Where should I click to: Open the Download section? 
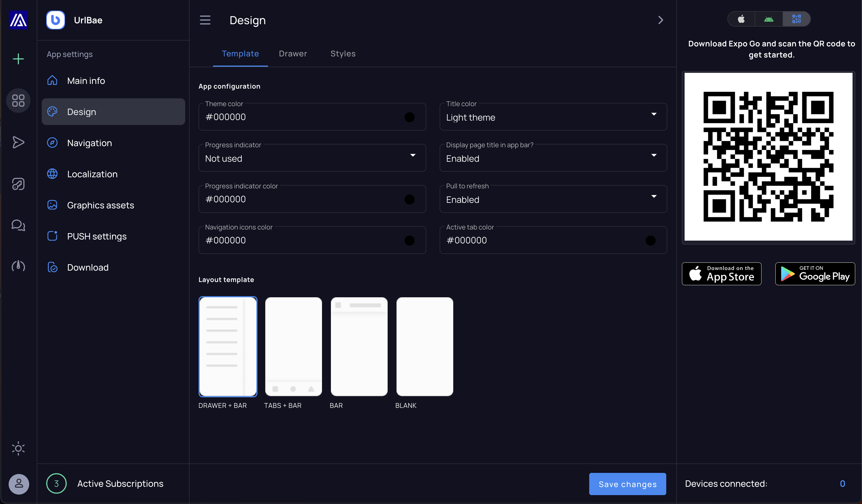coord(113,267)
